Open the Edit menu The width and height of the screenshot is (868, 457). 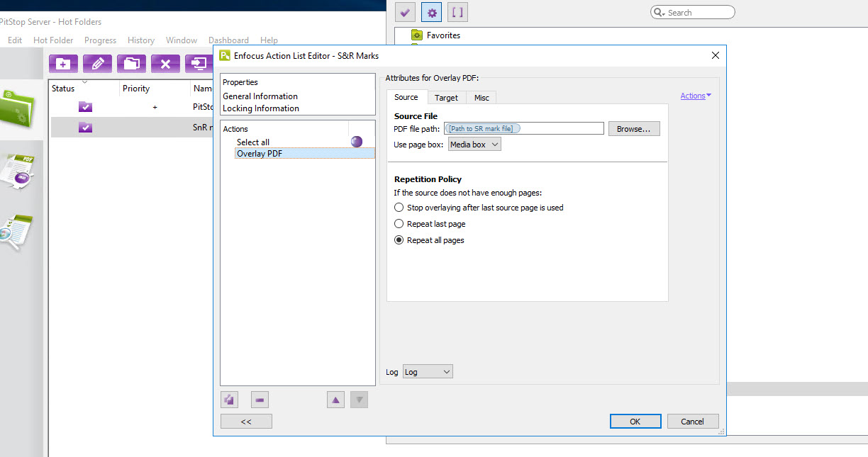coord(15,40)
